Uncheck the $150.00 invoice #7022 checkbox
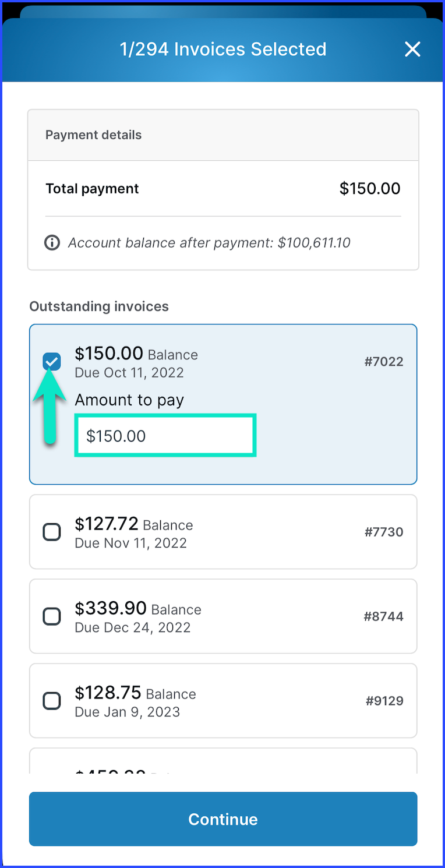445x868 pixels. click(x=52, y=362)
